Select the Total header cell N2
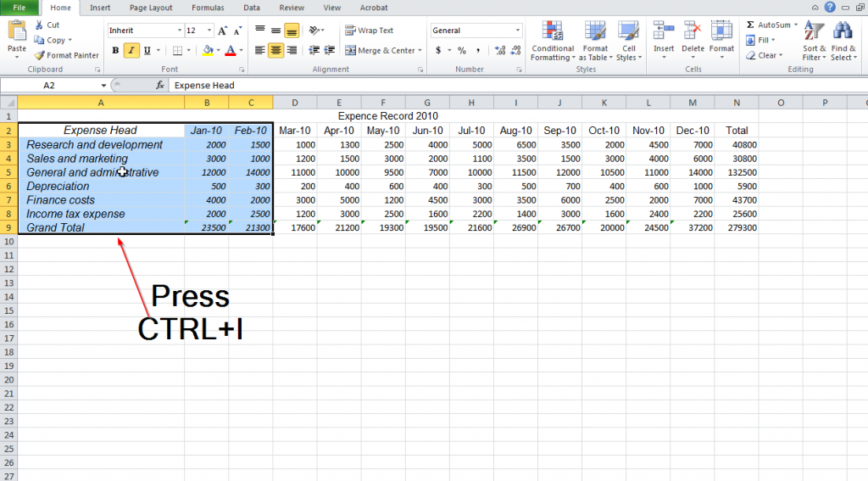This screenshot has height=481, width=868. tap(737, 131)
